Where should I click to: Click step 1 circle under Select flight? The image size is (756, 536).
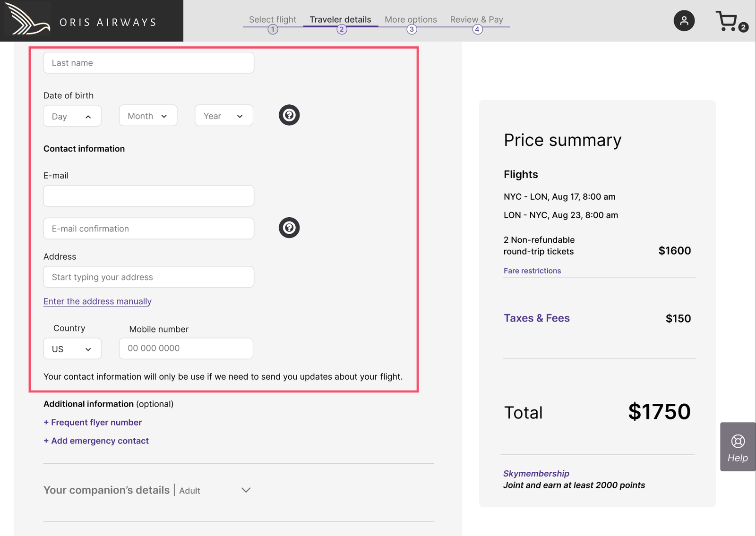tap(273, 29)
